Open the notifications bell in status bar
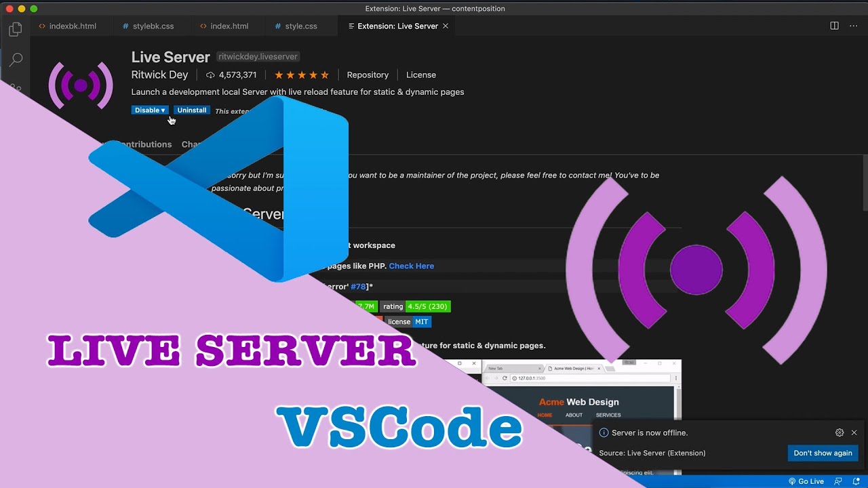The image size is (868, 488). (x=856, y=481)
